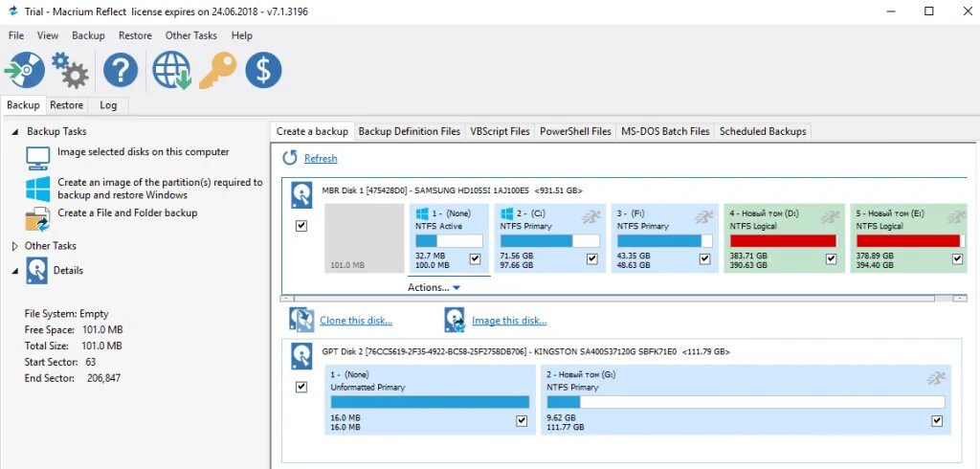This screenshot has width=980, height=469.
Task: Open the View menu
Action: point(48,35)
